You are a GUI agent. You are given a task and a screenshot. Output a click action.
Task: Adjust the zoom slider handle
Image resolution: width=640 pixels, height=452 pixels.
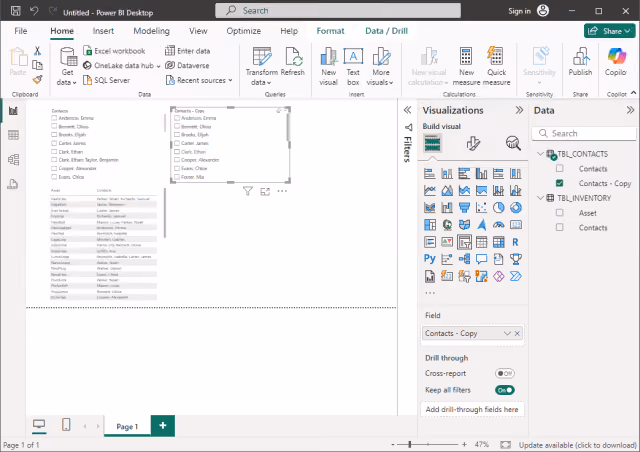point(410,444)
